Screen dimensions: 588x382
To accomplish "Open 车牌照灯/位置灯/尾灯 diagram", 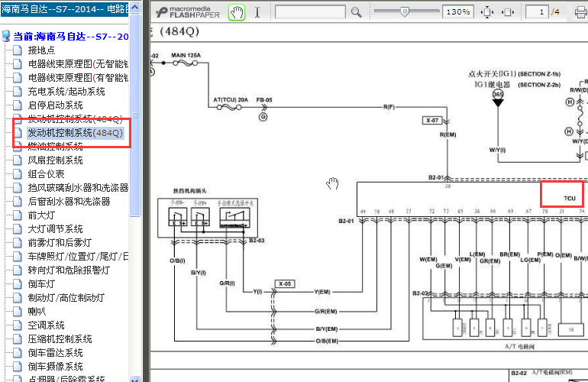I will coord(78,257).
